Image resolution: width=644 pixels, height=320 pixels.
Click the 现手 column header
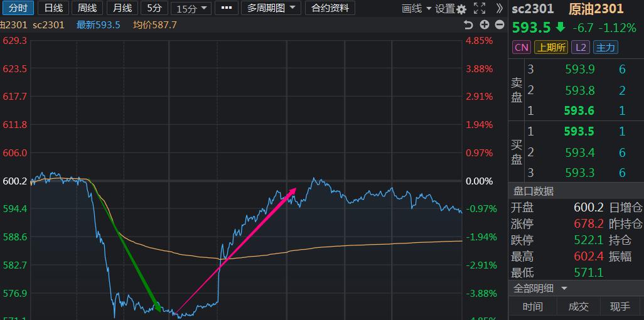coord(620,306)
